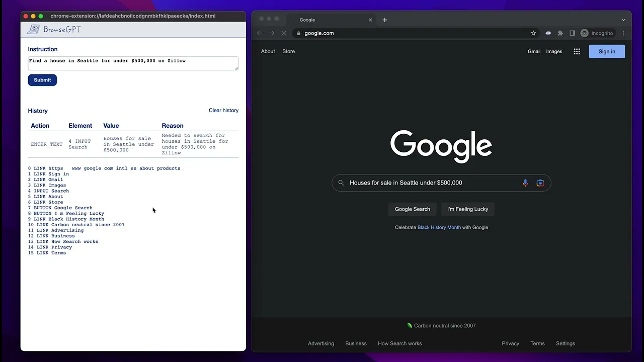The image size is (644, 362).
Task: Click the Submit button in BrowseGPT
Action: (42, 80)
